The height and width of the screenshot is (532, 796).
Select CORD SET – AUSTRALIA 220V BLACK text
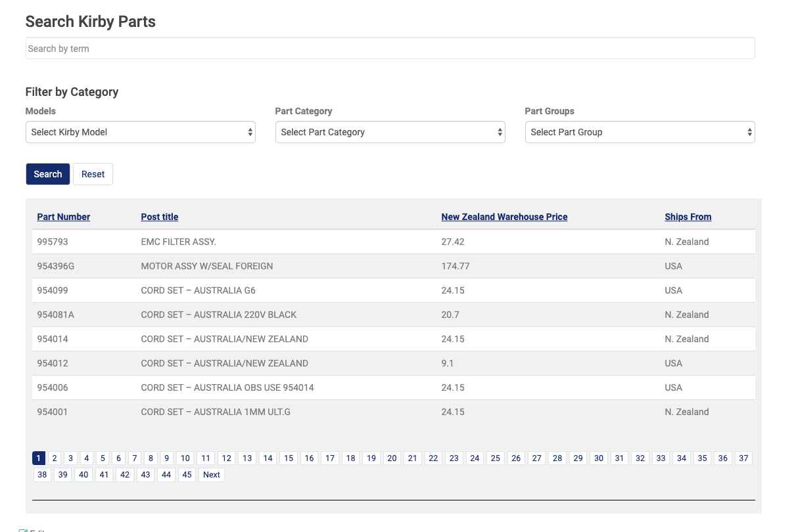tap(219, 315)
